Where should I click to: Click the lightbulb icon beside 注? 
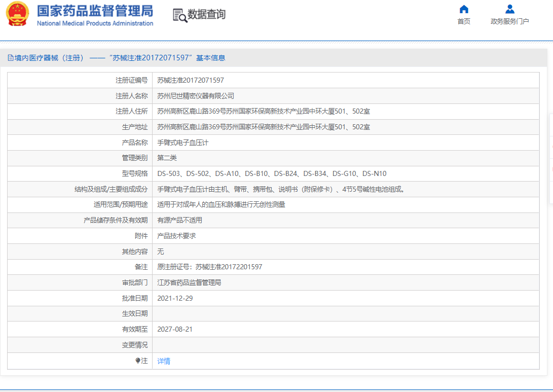[x=138, y=361]
